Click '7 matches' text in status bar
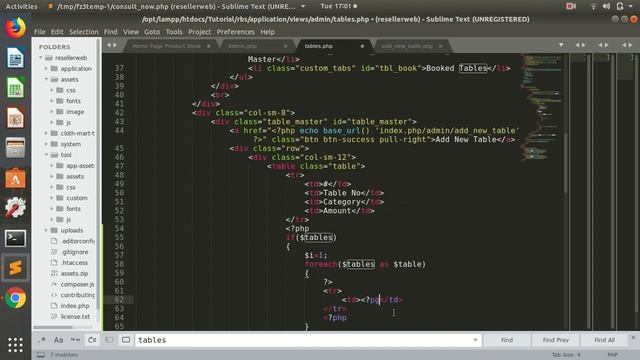 tap(64, 355)
